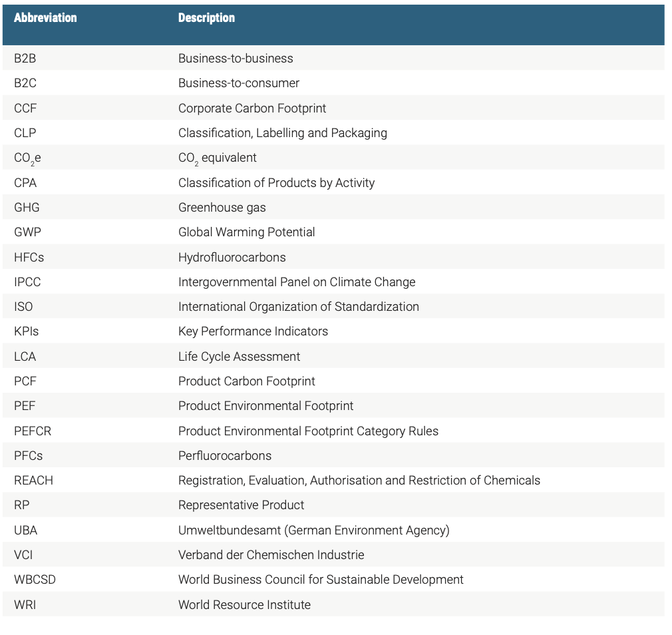Click the "ISO" abbreviation

click(23, 307)
